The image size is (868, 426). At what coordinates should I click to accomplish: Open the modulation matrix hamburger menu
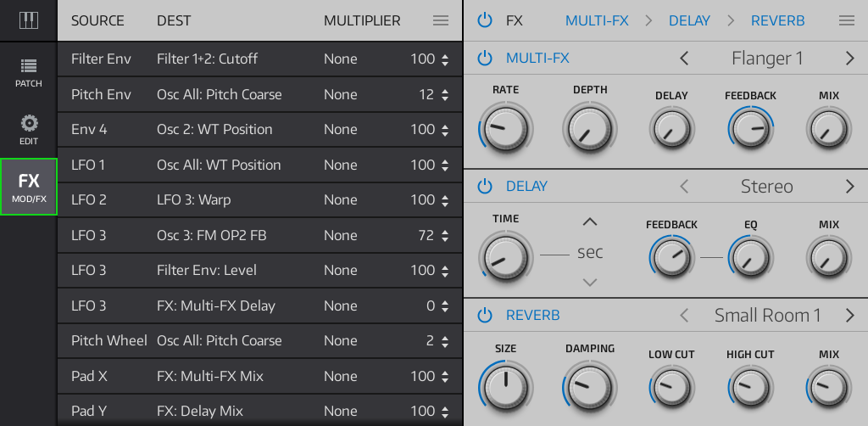coord(441,20)
